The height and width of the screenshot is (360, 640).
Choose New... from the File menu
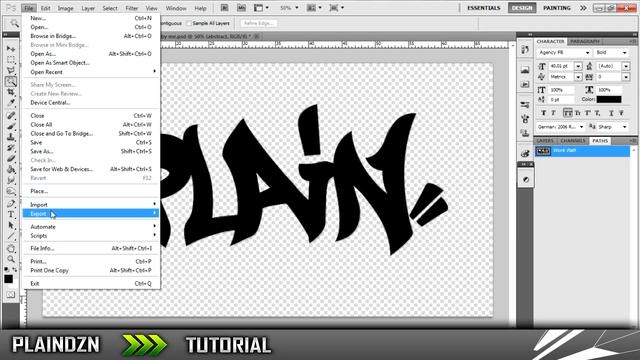(x=91, y=18)
